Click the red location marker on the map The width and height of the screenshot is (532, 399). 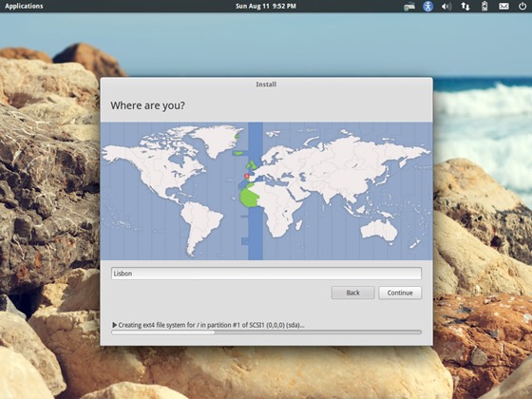click(247, 176)
